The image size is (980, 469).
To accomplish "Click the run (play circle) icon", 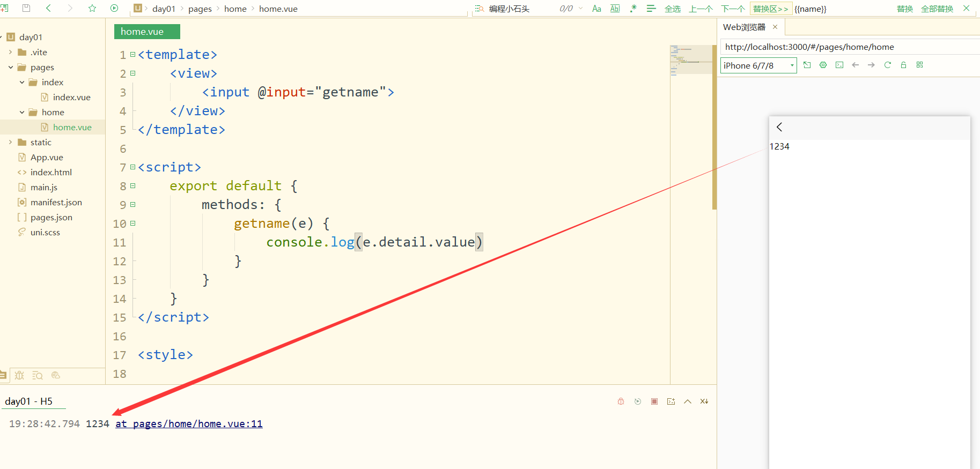I will coord(114,8).
